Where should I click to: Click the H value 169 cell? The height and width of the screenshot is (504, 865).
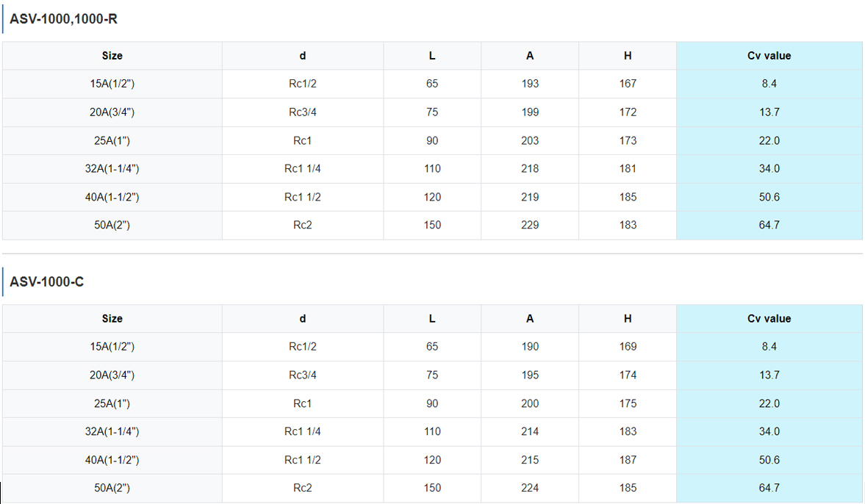click(x=628, y=347)
